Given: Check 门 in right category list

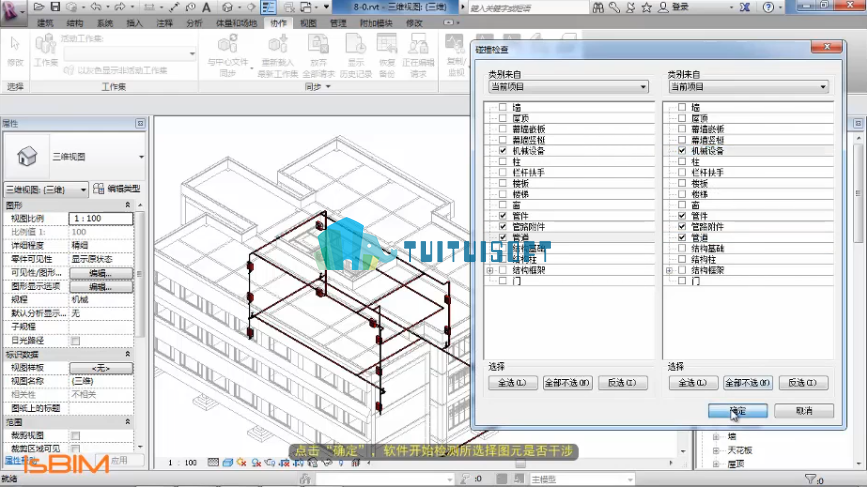Looking at the screenshot, I should click(682, 281).
